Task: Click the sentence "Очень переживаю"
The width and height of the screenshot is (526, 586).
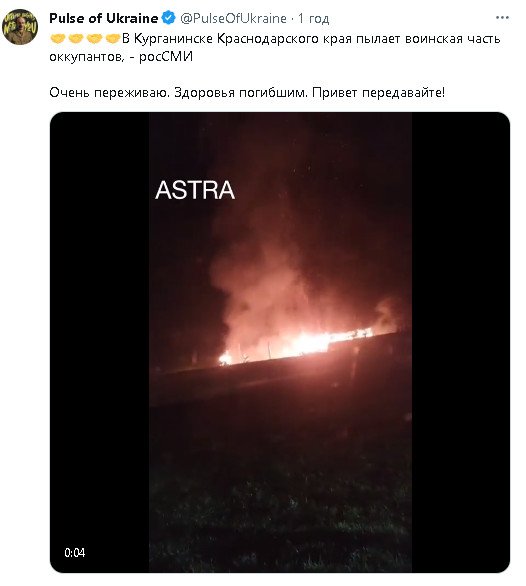Action: 110,92
